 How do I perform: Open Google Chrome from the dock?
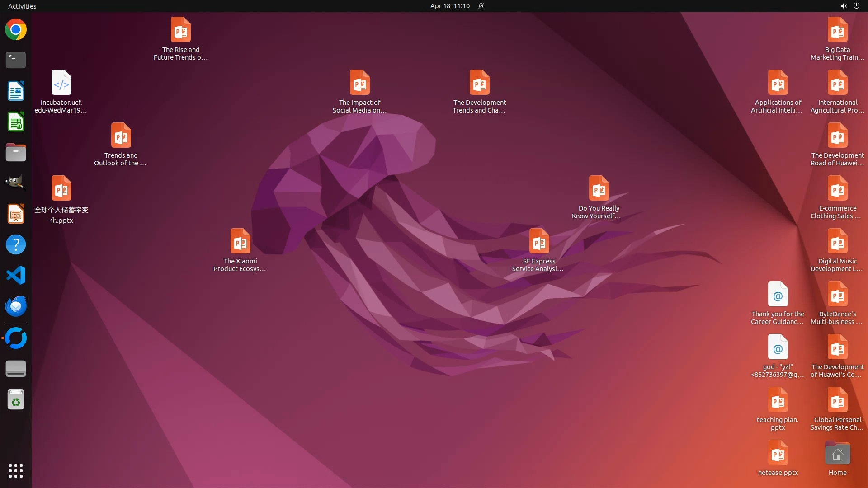pos(16,30)
